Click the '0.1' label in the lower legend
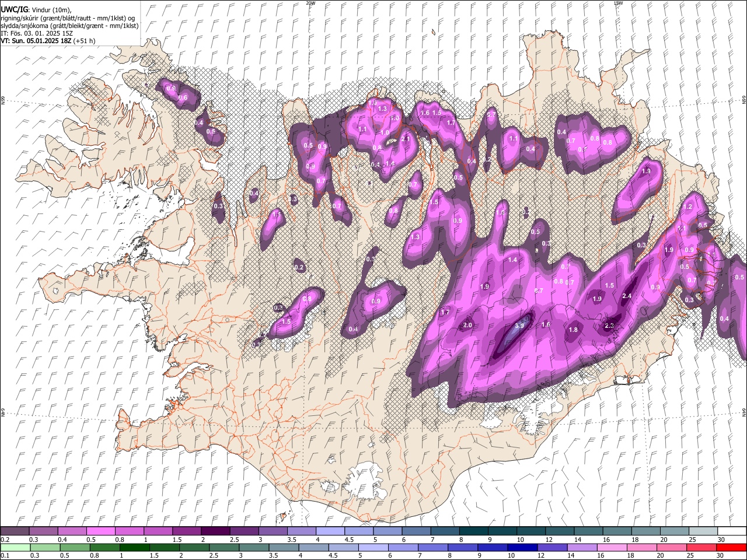 click(x=5, y=556)
